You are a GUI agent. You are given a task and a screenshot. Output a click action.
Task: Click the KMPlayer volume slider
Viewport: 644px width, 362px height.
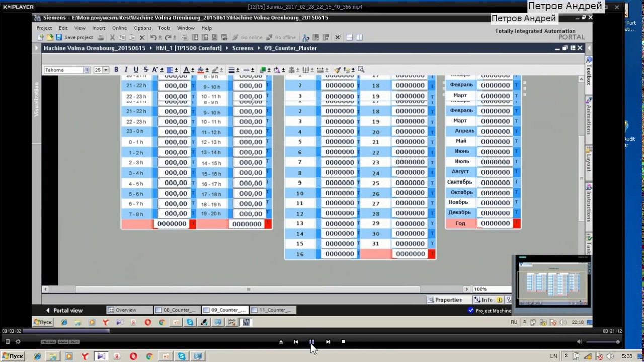(x=602, y=342)
